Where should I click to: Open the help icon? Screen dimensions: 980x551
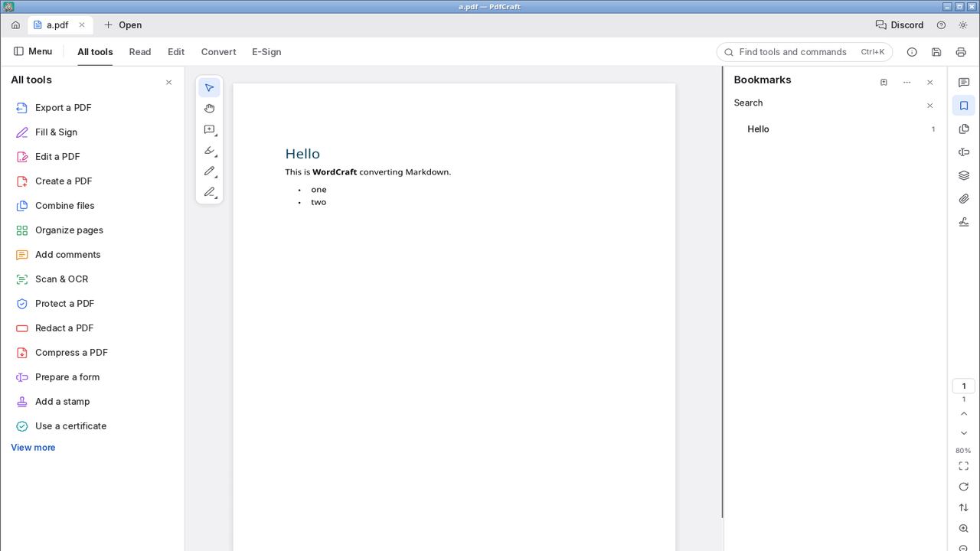(x=942, y=25)
